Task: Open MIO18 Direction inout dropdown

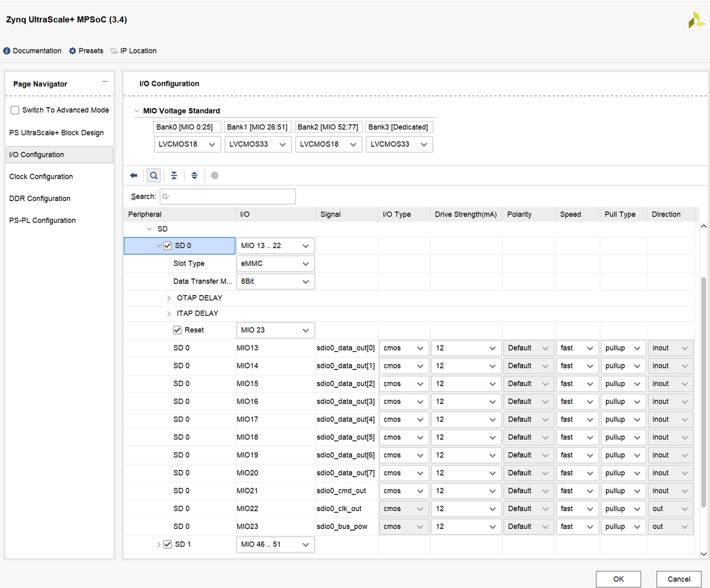Action: click(670, 437)
